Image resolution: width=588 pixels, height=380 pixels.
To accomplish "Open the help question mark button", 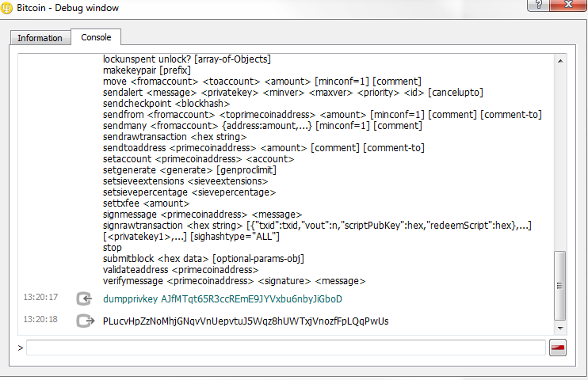I will (539, 5).
